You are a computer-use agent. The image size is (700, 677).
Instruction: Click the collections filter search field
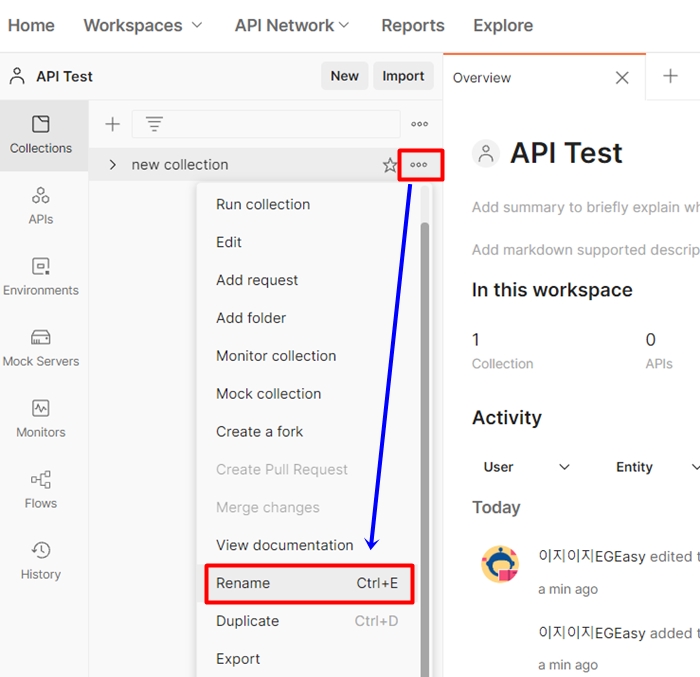[x=266, y=124]
